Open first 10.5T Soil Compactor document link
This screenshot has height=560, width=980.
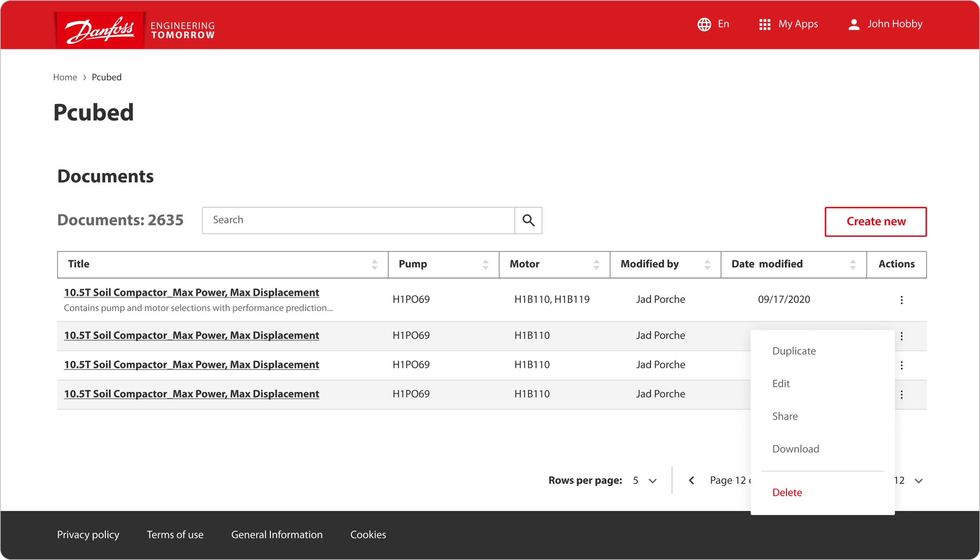pos(191,292)
